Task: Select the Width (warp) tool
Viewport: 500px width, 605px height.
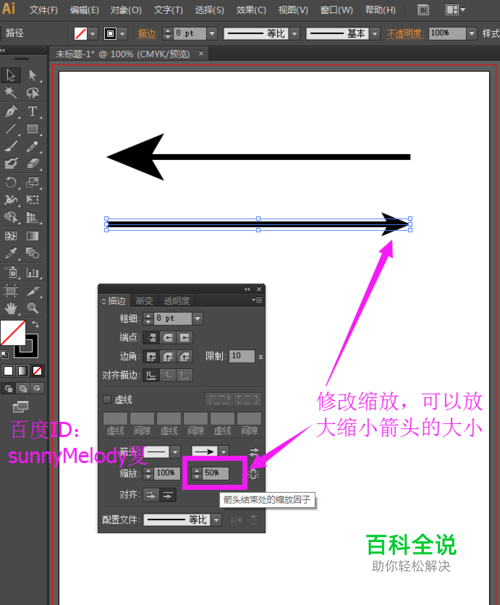Action: tap(11, 199)
